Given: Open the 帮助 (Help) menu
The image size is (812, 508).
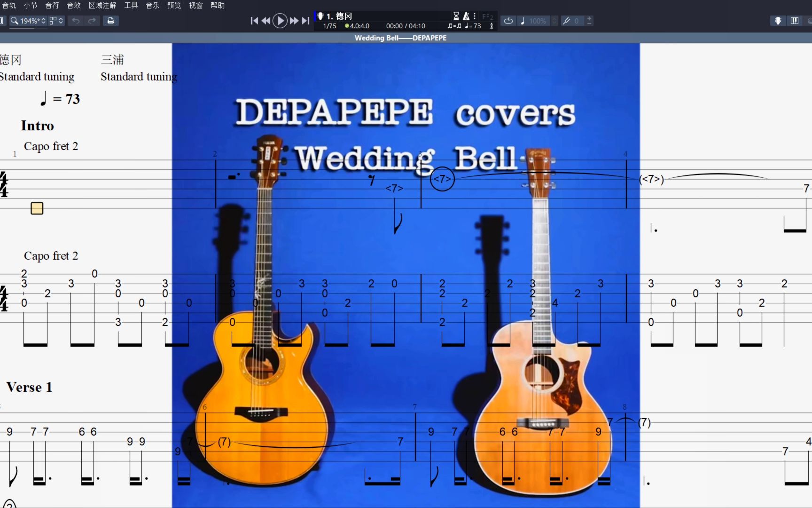Looking at the screenshot, I should pos(218,5).
